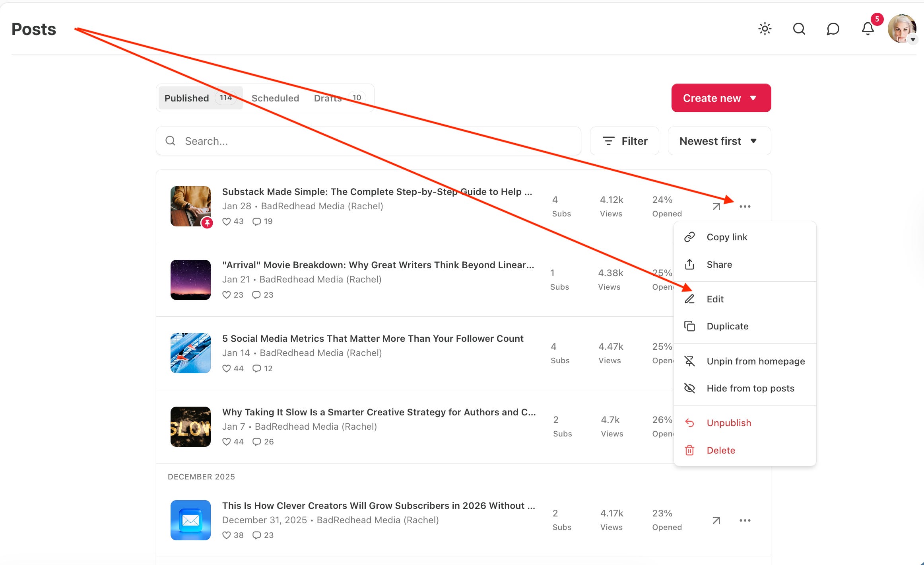Viewport: 924px width, 565px height.
Task: Open the chat bubble icon in the header
Action: click(x=833, y=29)
